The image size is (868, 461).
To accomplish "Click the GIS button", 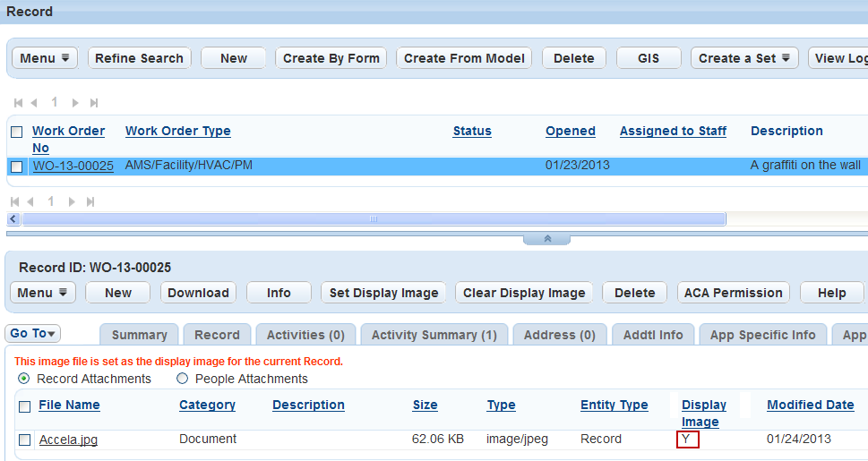I will pos(648,58).
